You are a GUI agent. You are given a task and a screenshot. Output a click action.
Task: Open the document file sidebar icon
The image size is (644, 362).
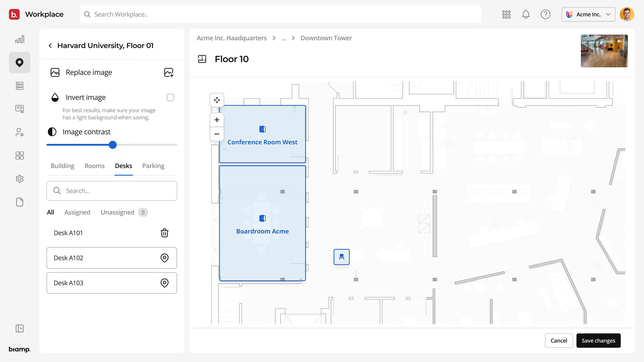tap(19, 202)
